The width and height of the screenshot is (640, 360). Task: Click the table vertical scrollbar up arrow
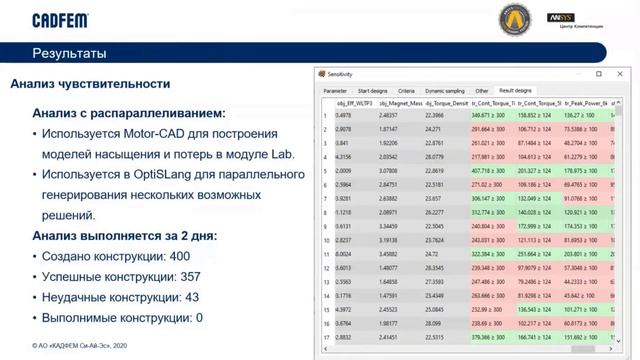click(618, 103)
